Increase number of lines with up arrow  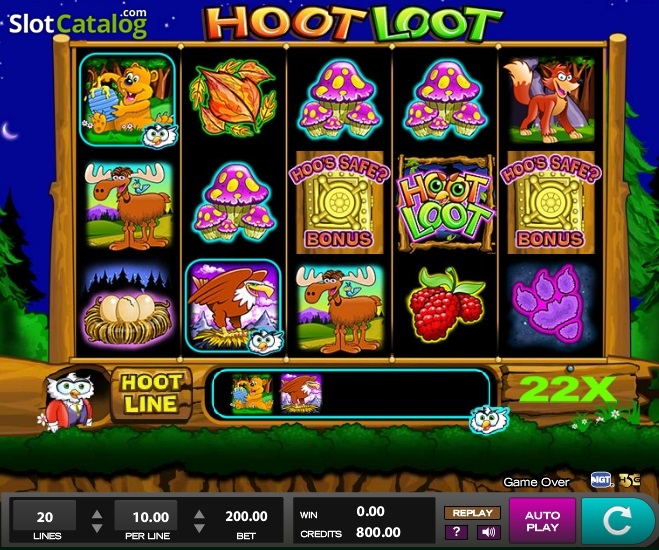click(97, 514)
